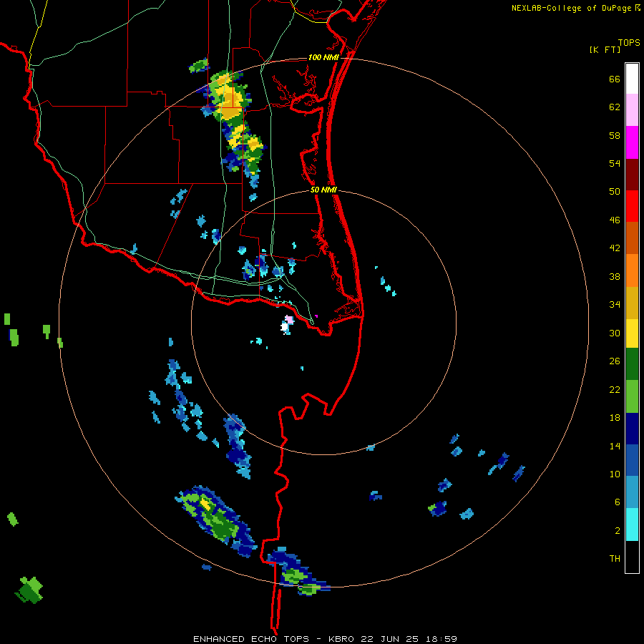Click the legend value 30
Image resolution: width=644 pixels, height=644 pixels.
tap(615, 333)
